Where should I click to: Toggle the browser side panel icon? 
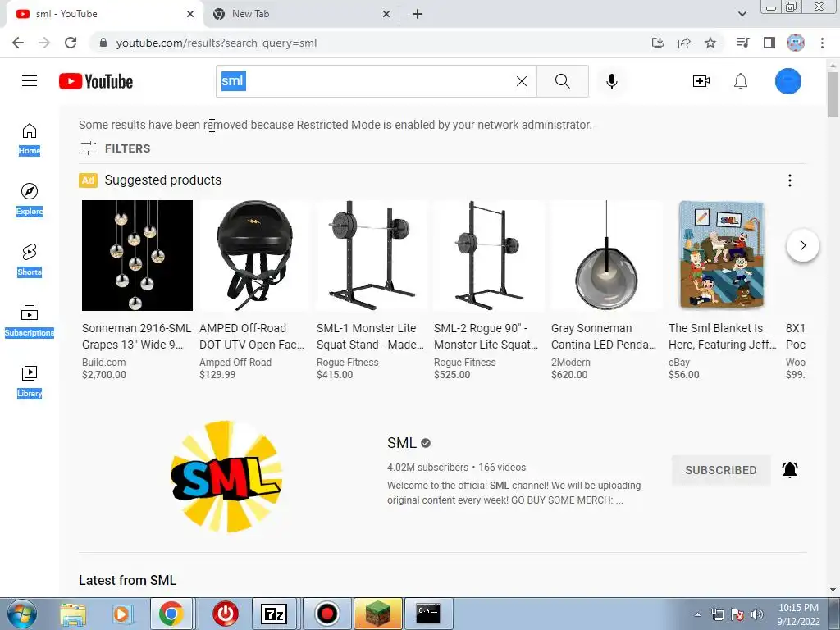tap(769, 43)
